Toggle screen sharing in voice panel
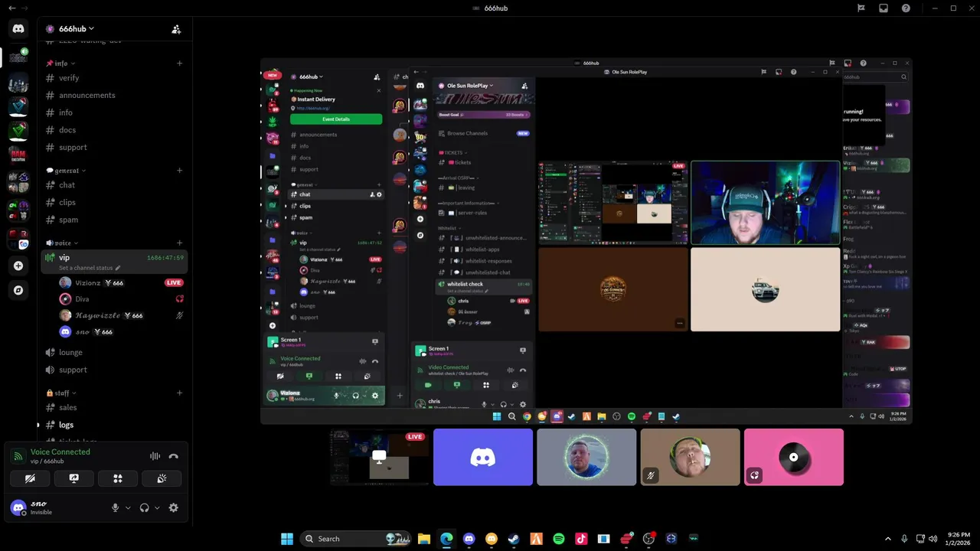 point(73,478)
